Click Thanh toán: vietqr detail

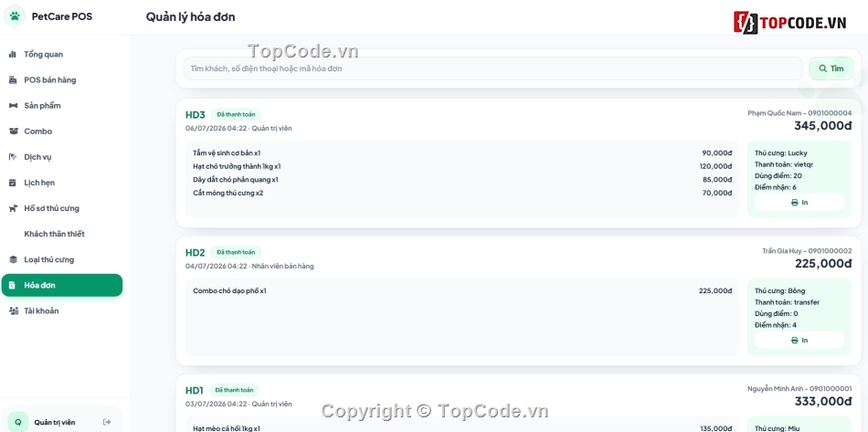pos(784,164)
